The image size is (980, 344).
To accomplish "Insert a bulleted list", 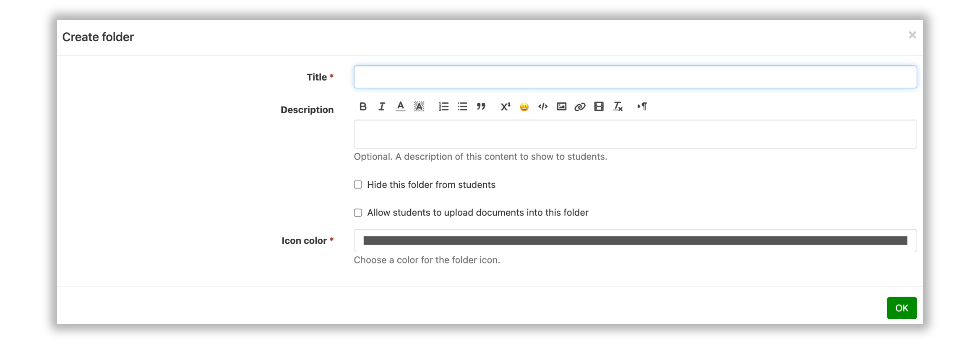I will tap(462, 107).
